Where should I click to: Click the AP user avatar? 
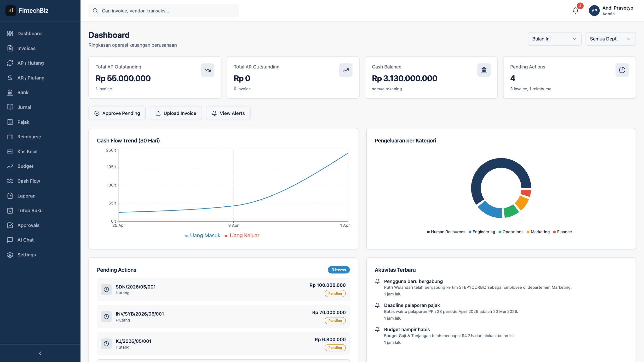594,11
